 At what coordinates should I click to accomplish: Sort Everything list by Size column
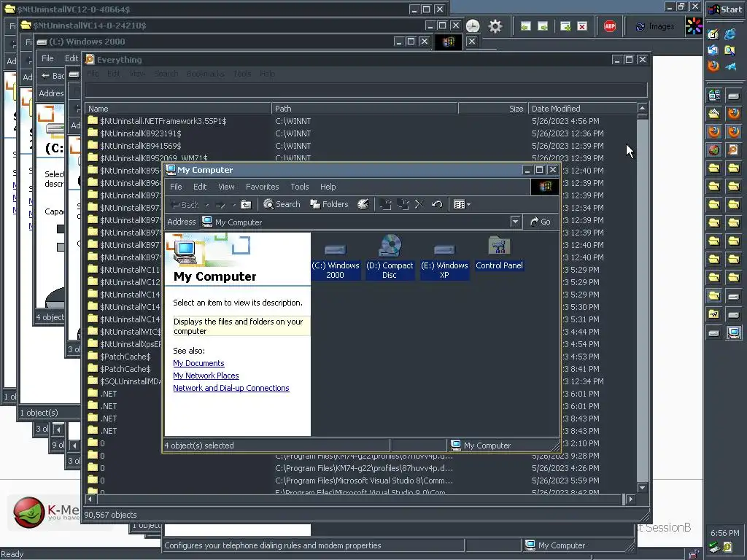[x=492, y=109]
